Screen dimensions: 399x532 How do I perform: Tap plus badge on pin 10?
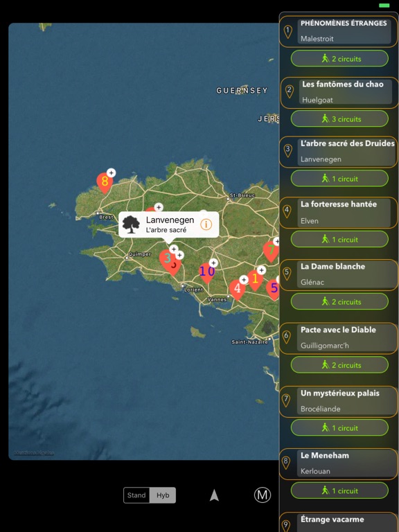coord(213,263)
